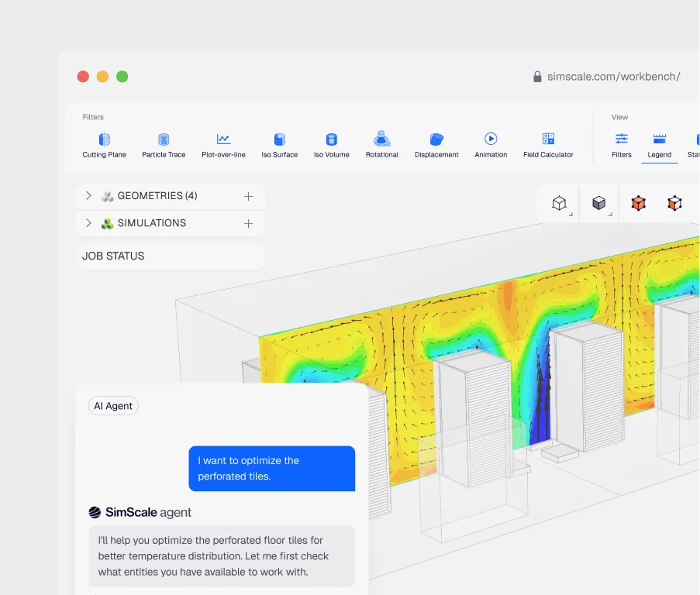Viewport: 700px width, 595px height.
Task: Click the SimScale agent logo
Action: click(x=95, y=512)
